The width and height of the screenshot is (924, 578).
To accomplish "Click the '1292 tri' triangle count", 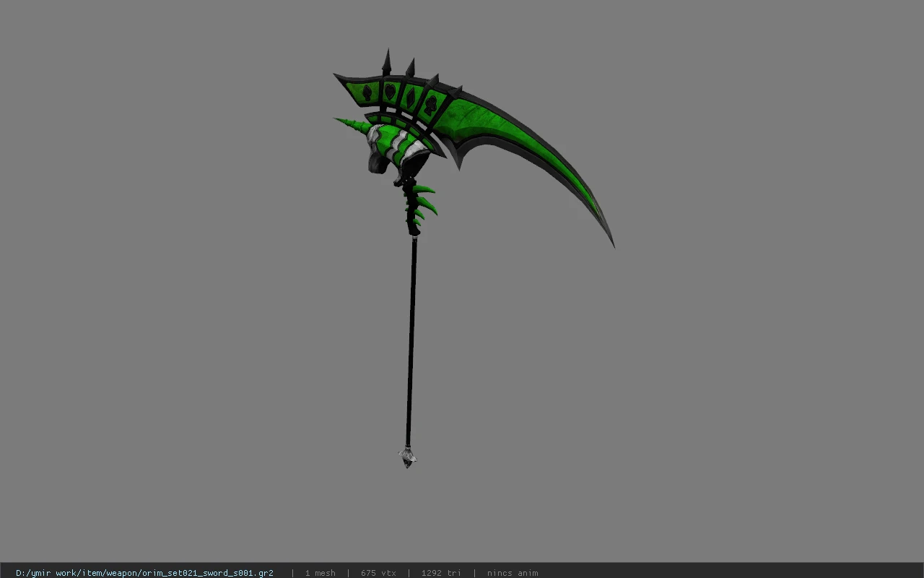I will (441, 573).
